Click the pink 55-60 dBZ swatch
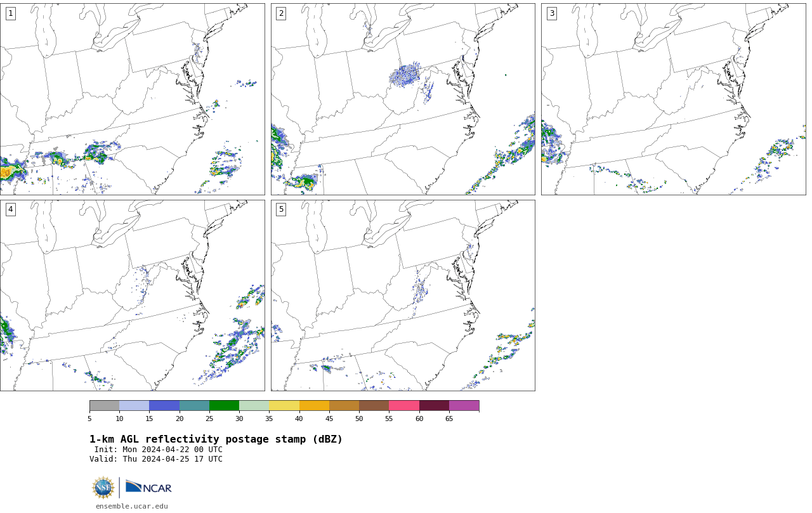 pyautogui.click(x=404, y=406)
